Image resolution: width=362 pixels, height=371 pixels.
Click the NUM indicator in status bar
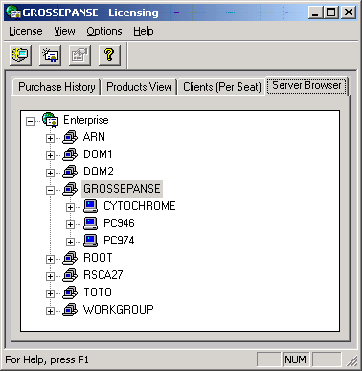(296, 360)
